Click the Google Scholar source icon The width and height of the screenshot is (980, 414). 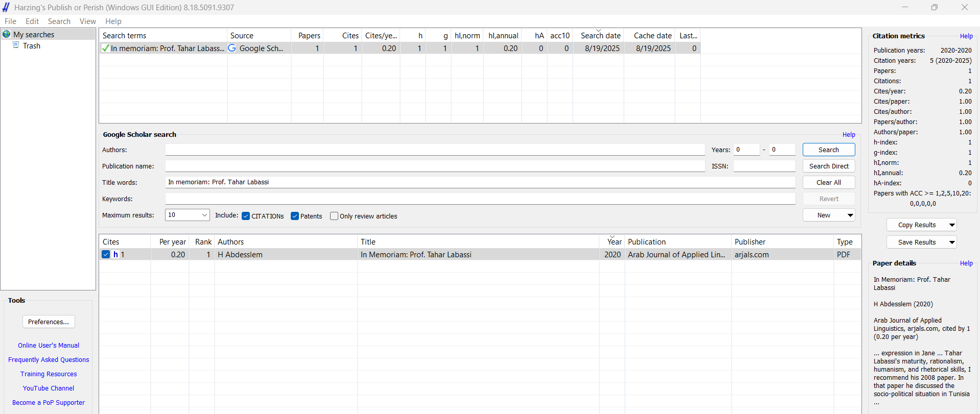point(232,48)
